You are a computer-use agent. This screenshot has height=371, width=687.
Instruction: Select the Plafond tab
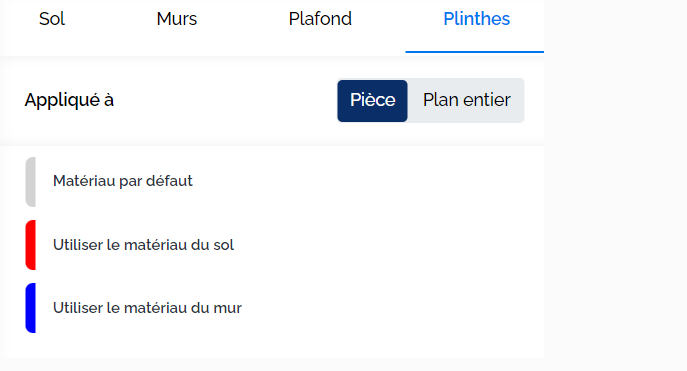click(320, 19)
